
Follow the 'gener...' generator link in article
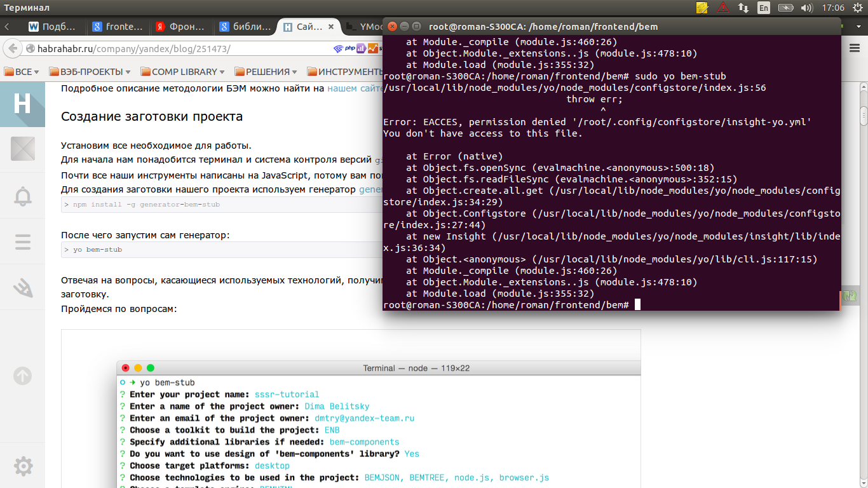371,189
